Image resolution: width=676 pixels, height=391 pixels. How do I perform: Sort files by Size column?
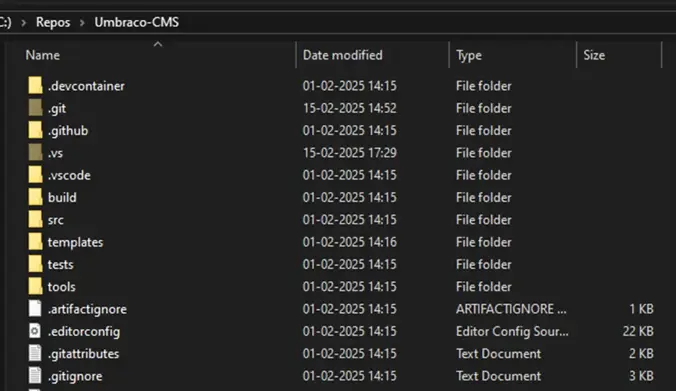(x=619, y=55)
